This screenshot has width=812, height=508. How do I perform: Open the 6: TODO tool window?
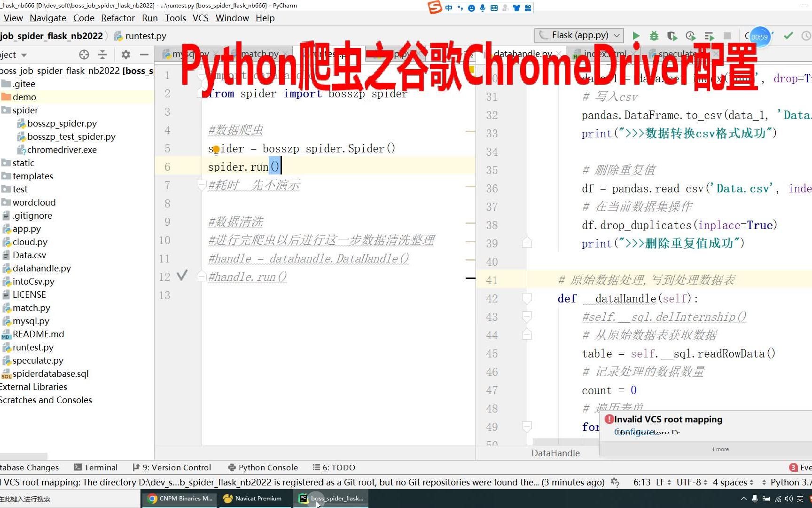tap(334, 467)
